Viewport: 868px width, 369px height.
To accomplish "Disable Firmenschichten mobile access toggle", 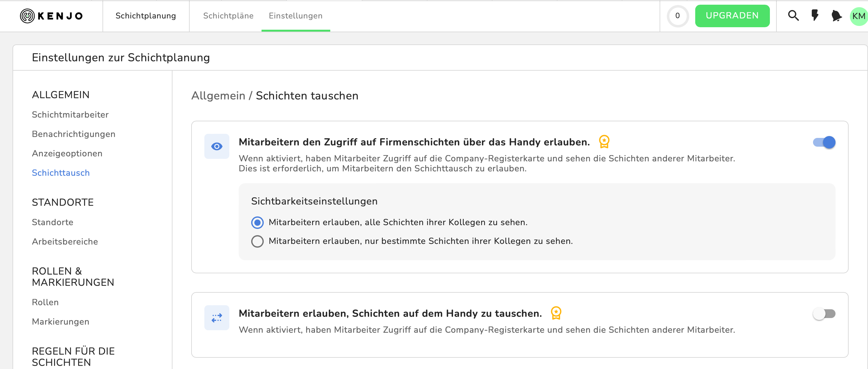I will pos(824,142).
